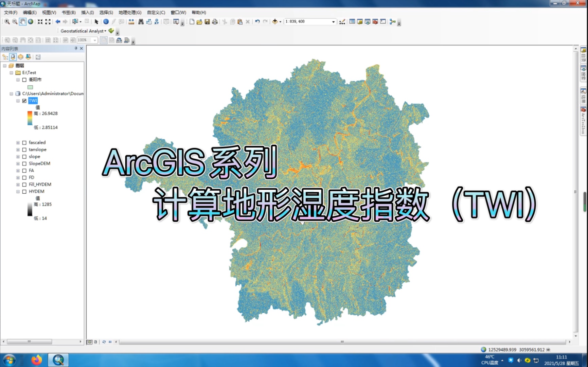The image size is (588, 367).
Task: Open the map scale dropdown
Action: click(333, 21)
